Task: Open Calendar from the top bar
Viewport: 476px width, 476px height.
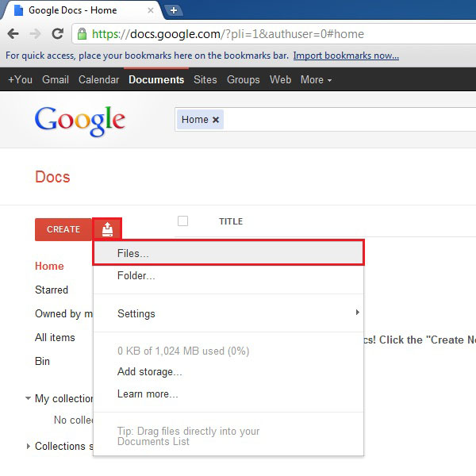Action: click(x=98, y=79)
